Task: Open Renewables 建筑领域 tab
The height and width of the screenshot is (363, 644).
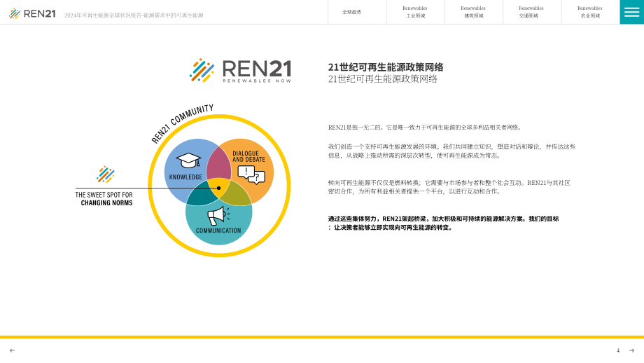Action: click(474, 12)
